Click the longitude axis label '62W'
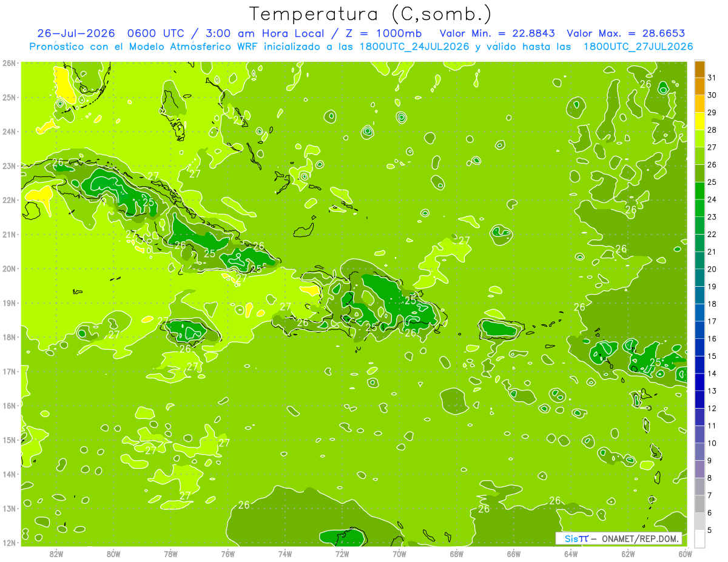Screen dimensions: 728x562 tap(628, 554)
